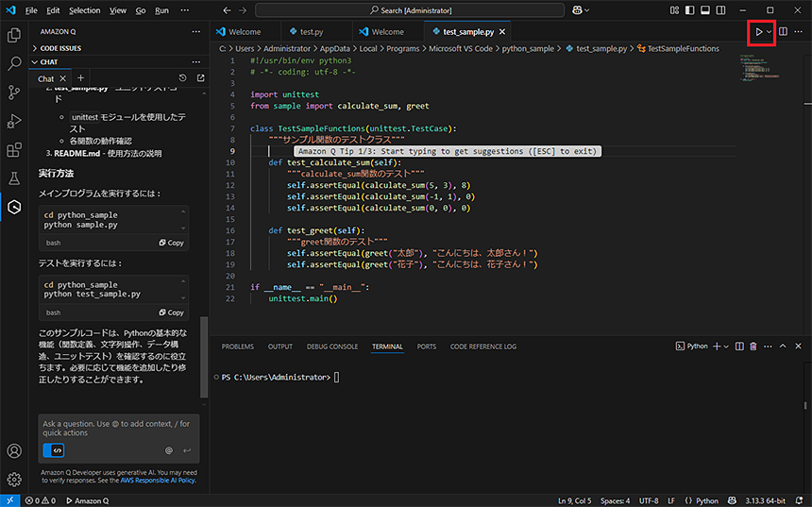Open the Search view in activity bar
The width and height of the screenshot is (812, 507).
14,63
